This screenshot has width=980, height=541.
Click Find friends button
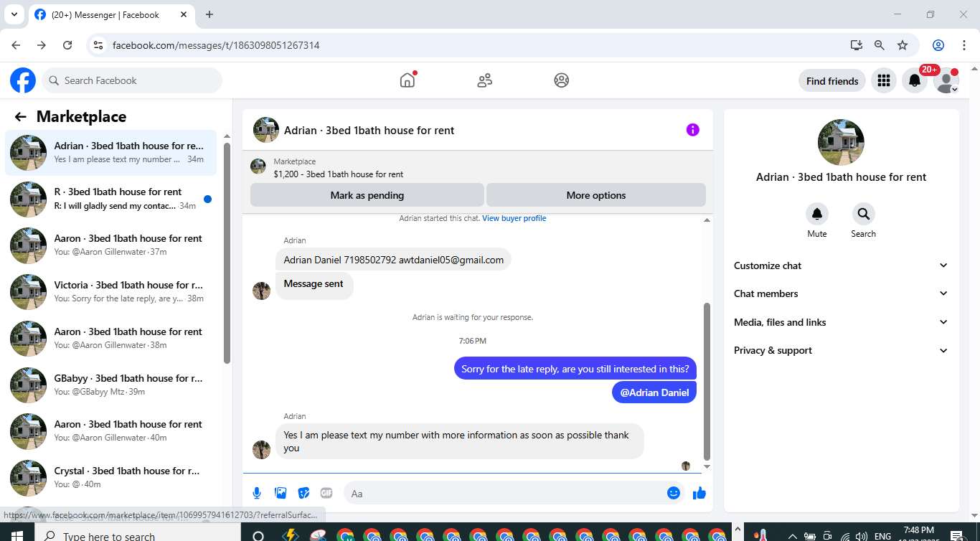(x=832, y=81)
